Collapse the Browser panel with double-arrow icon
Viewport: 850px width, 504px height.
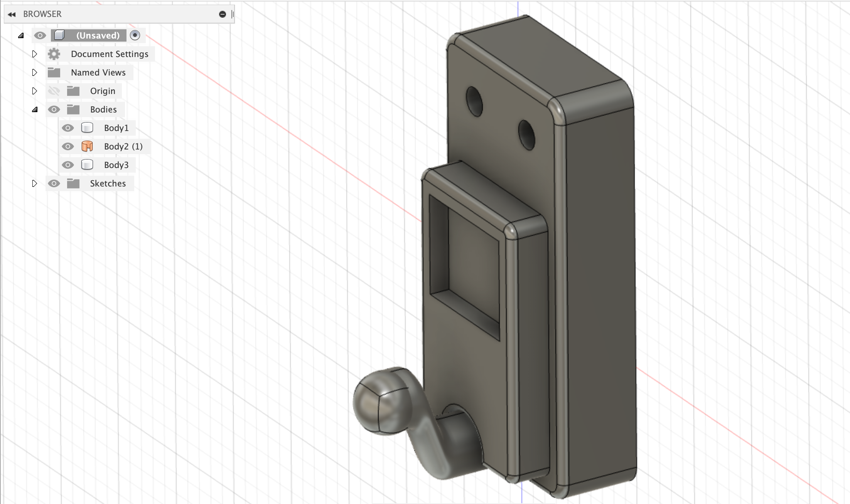12,14
